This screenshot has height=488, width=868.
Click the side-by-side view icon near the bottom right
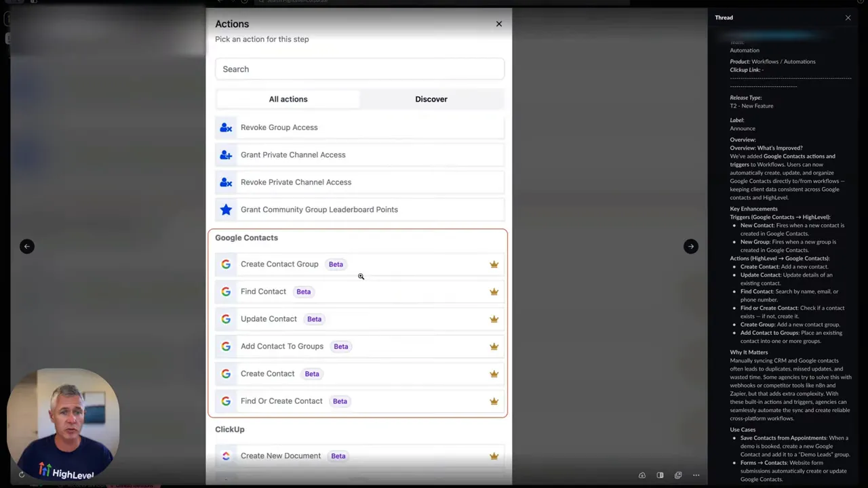pos(660,475)
